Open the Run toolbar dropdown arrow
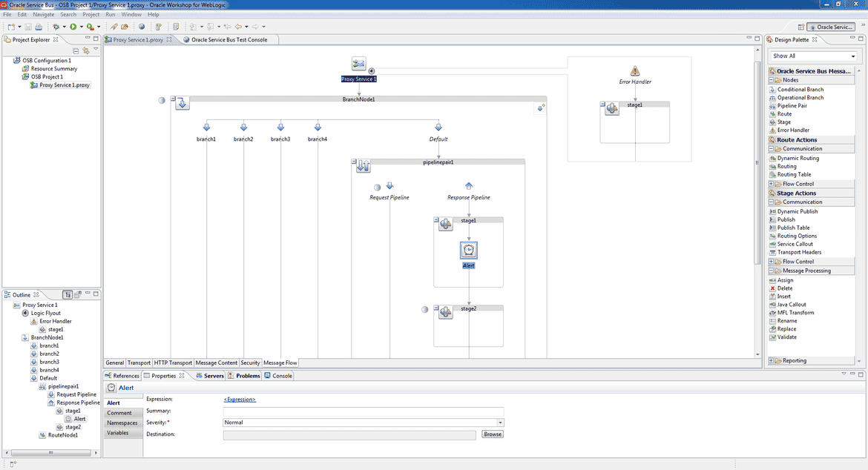The image size is (868, 470). click(82, 27)
